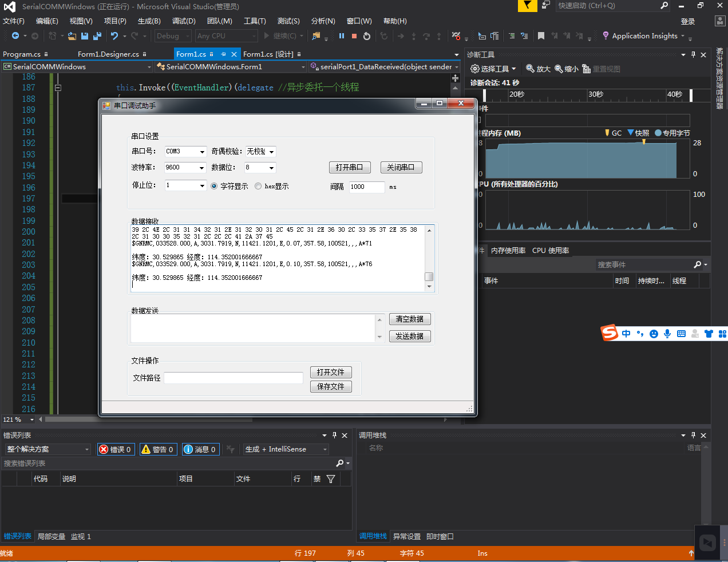The width and height of the screenshot is (728, 562).
Task: Toggle the bookmark icon in toolbar
Action: pyautogui.click(x=541, y=35)
